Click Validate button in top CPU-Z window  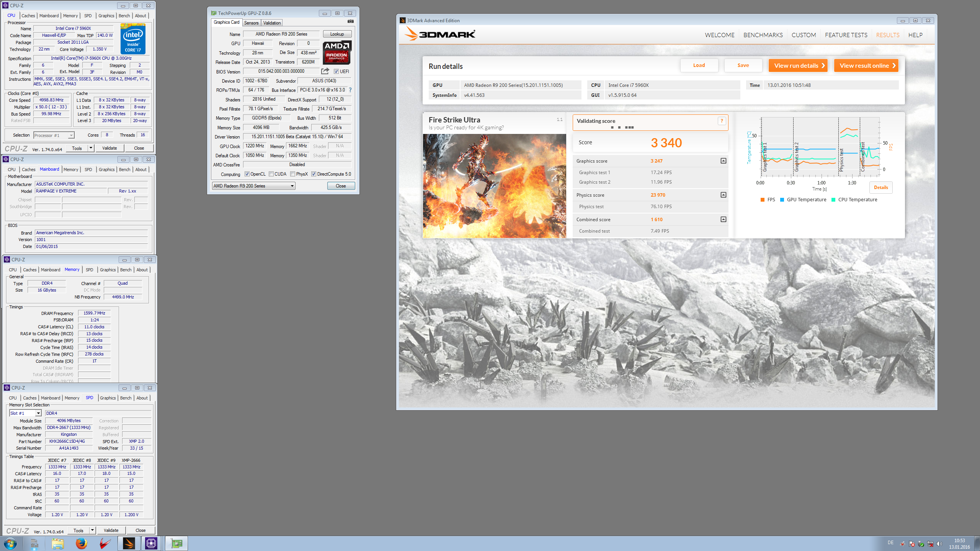[109, 148]
